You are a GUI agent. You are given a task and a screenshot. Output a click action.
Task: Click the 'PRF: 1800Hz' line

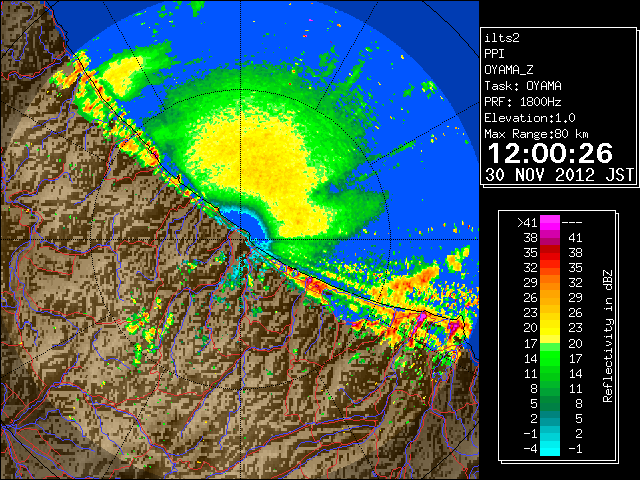(523, 102)
